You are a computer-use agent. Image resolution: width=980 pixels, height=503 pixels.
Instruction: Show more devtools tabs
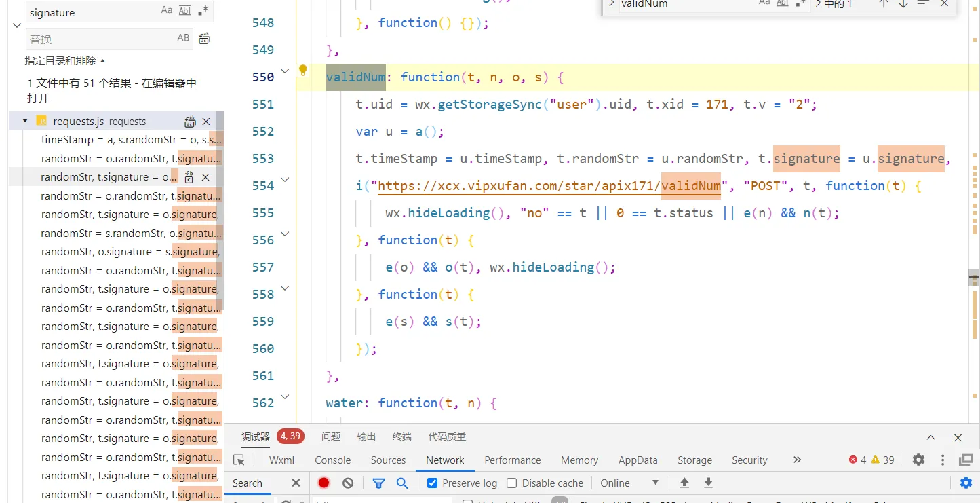click(797, 460)
